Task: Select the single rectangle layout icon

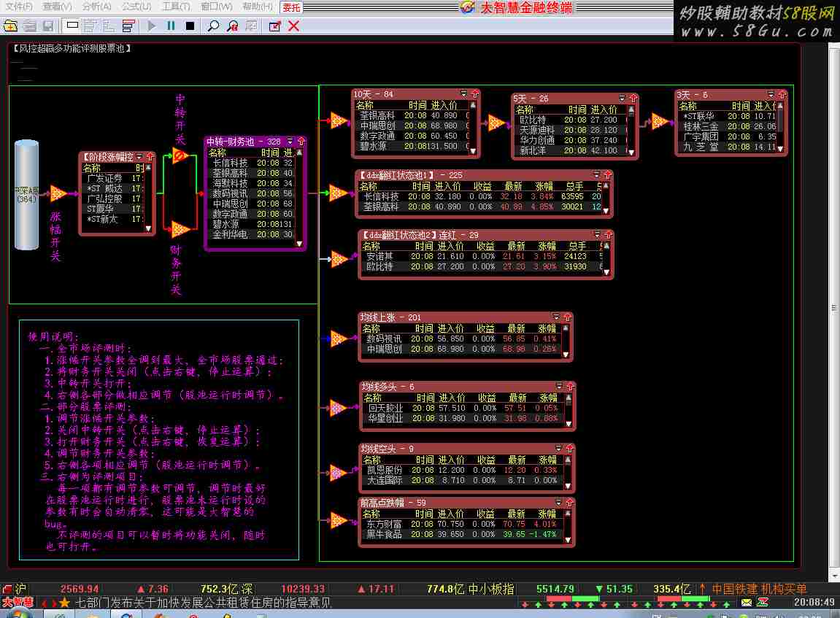Action: [72, 25]
